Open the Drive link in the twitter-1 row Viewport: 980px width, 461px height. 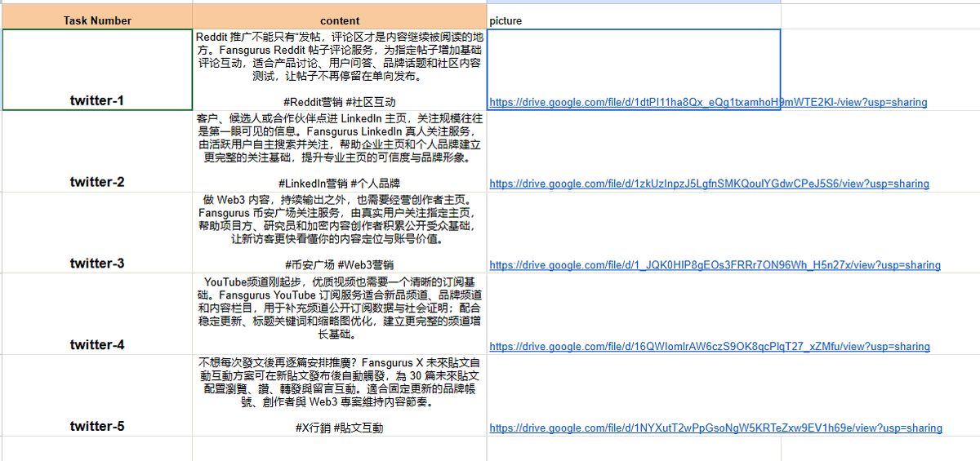pyautogui.click(x=708, y=103)
